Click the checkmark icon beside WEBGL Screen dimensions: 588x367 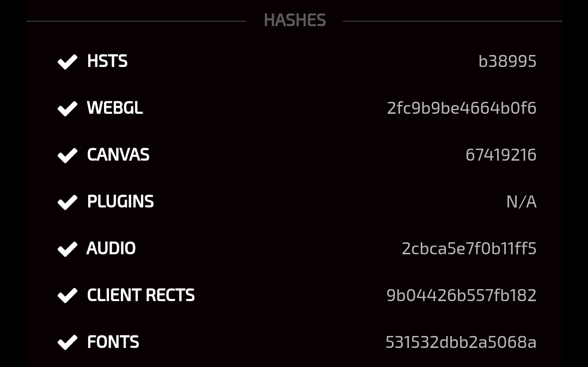pos(68,108)
